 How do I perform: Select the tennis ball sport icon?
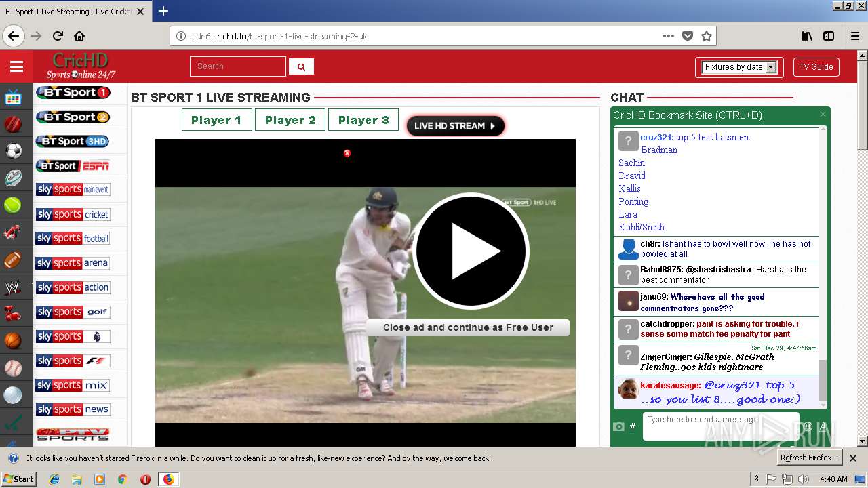point(13,205)
